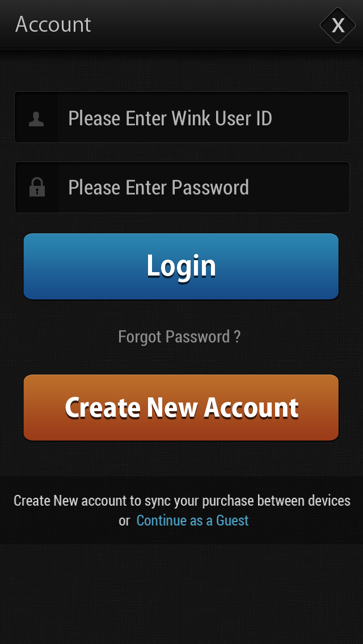Skip sign-in with the blue Guest link
The height and width of the screenshot is (644, 363).
tap(192, 520)
